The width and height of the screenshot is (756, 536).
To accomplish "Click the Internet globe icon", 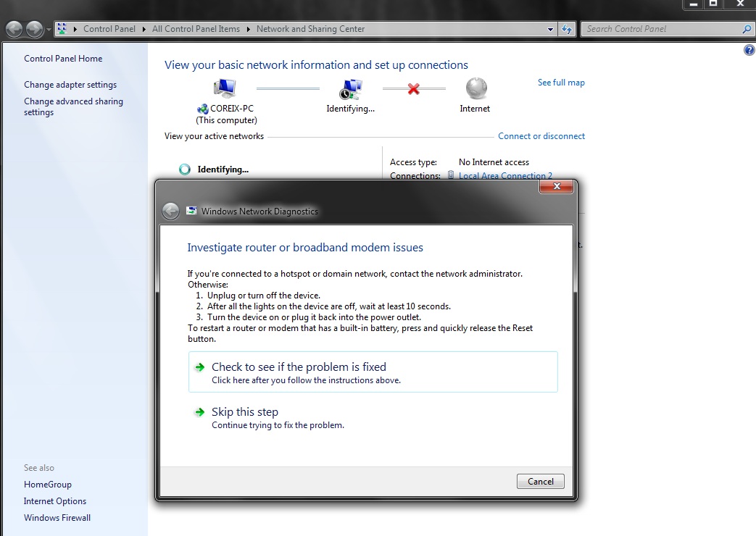I will [x=476, y=88].
